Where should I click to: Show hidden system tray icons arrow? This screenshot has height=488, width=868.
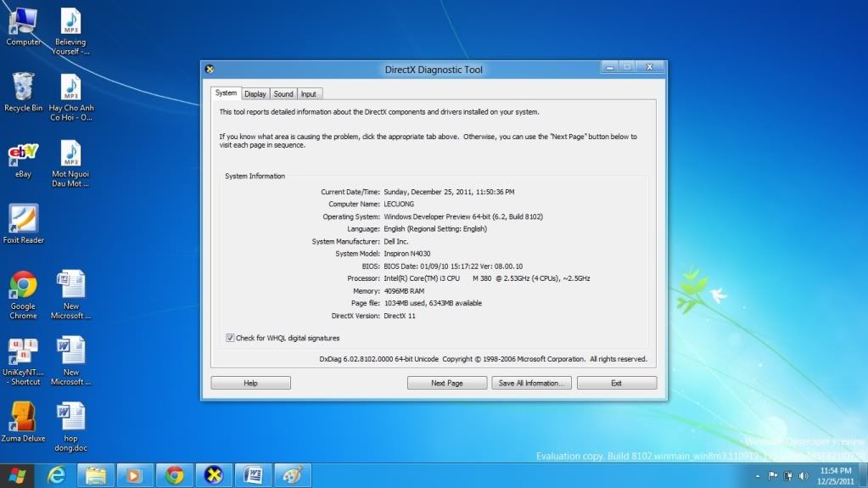[758, 476]
